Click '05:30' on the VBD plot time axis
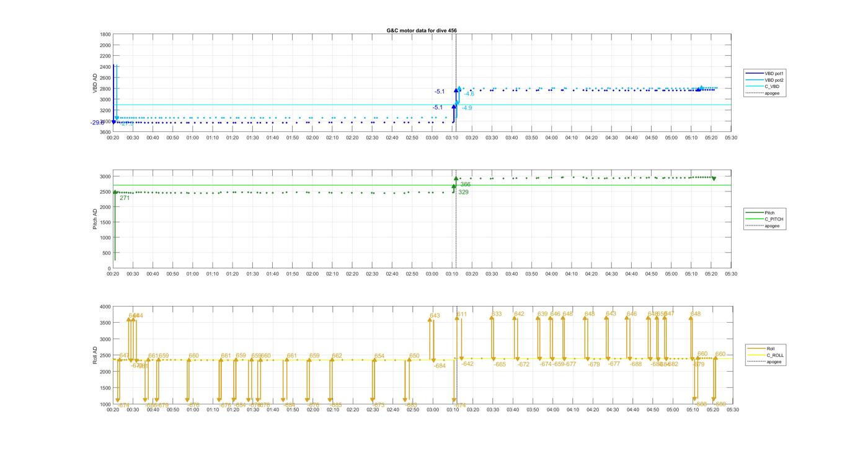The image size is (868, 454). point(732,138)
